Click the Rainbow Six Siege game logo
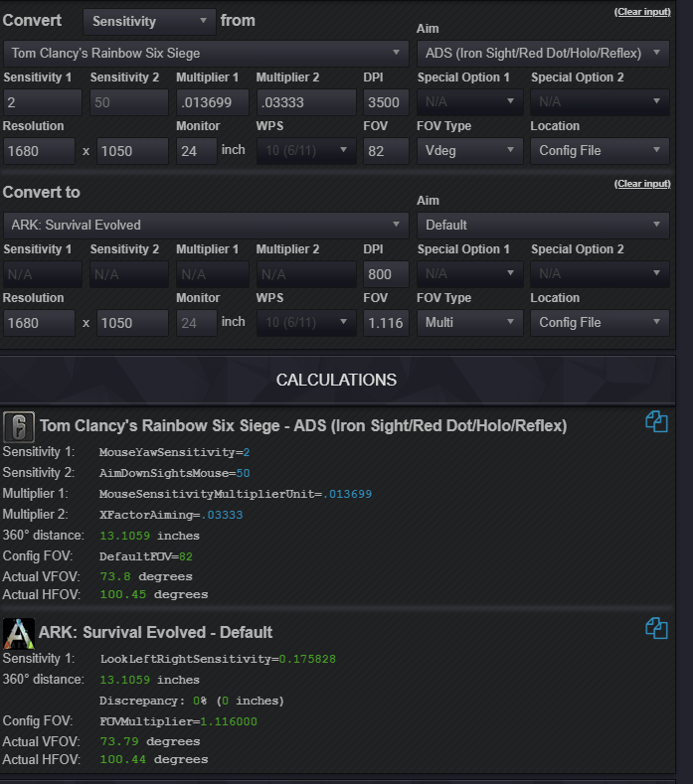Viewport: 693px width, 784px height. click(x=19, y=427)
